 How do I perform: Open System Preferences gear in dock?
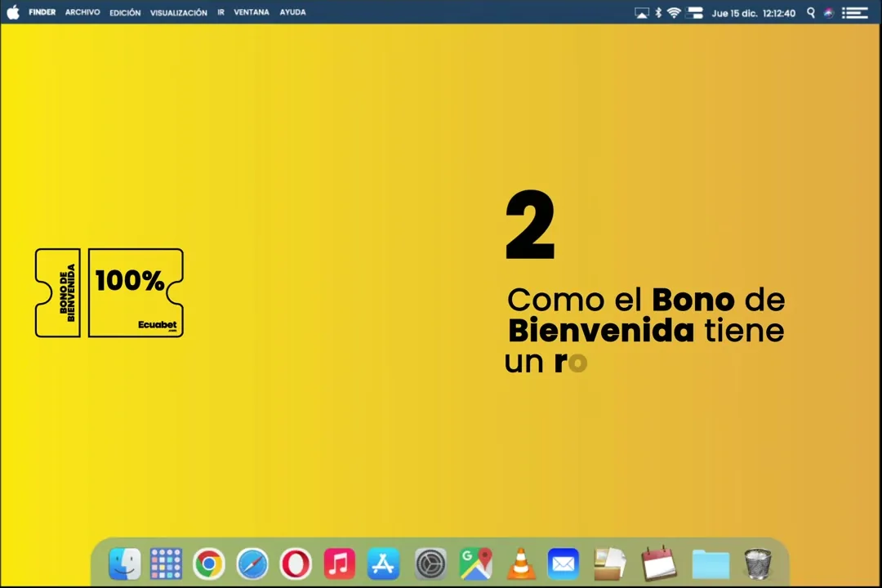[x=430, y=563]
